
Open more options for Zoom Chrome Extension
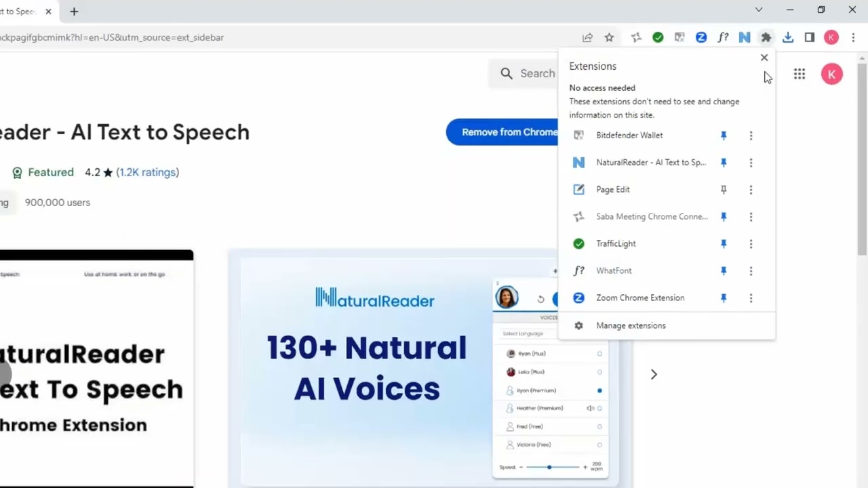[x=751, y=298]
